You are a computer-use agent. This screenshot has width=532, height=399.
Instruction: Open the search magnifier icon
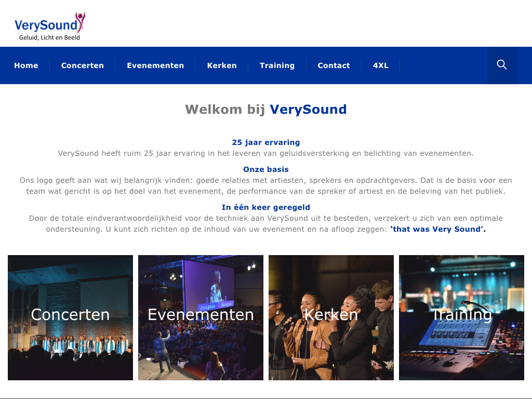coord(502,65)
